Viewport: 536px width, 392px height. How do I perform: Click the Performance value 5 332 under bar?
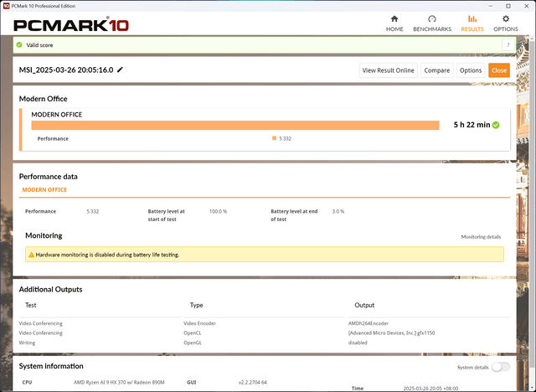[x=285, y=138]
